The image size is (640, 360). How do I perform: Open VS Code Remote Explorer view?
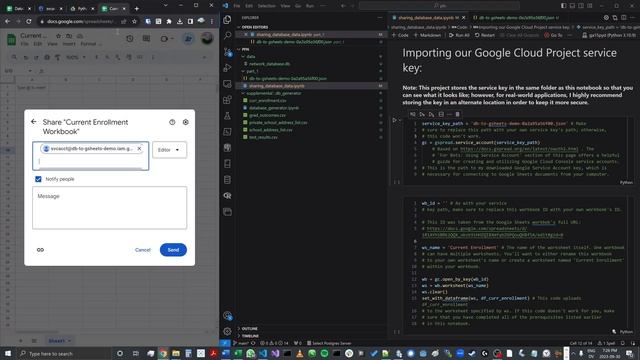pyautogui.click(x=227, y=84)
